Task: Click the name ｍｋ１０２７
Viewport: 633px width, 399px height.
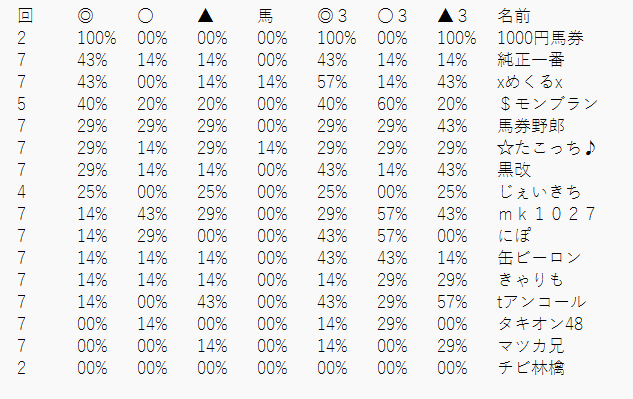Action: [x=547, y=214]
